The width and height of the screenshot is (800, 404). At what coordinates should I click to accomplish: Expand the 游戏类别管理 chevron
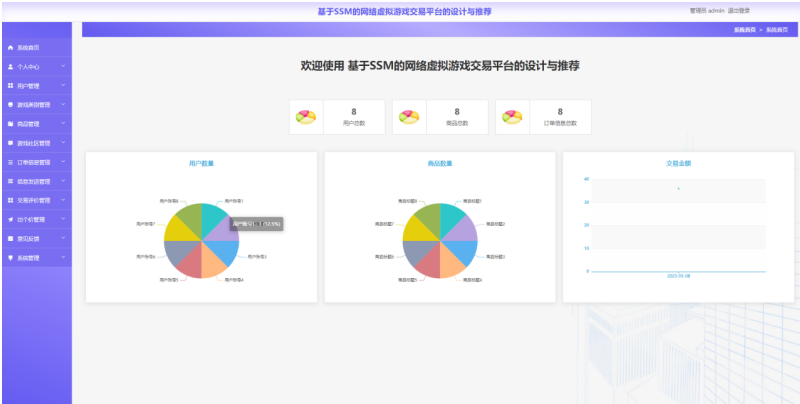coord(63,105)
